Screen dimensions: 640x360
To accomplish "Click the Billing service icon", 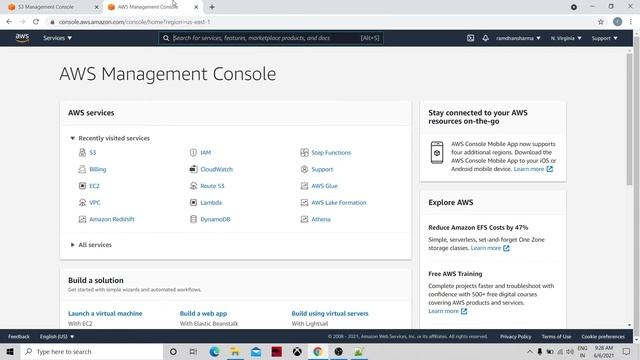I will (x=82, y=169).
